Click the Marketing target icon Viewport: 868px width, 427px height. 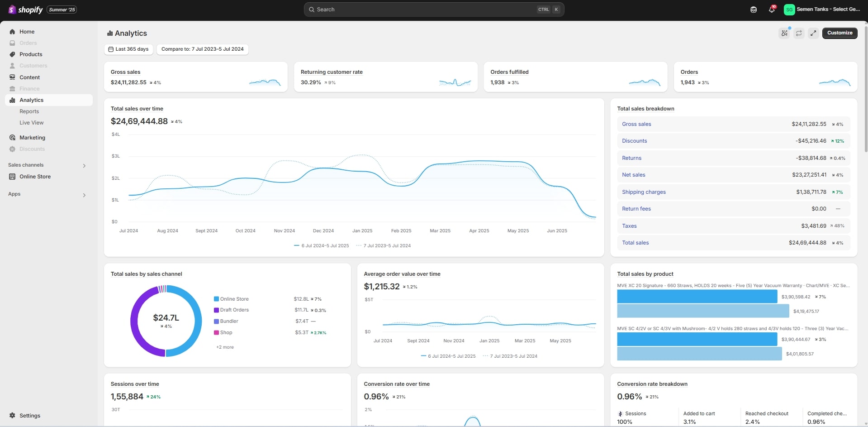(12, 138)
